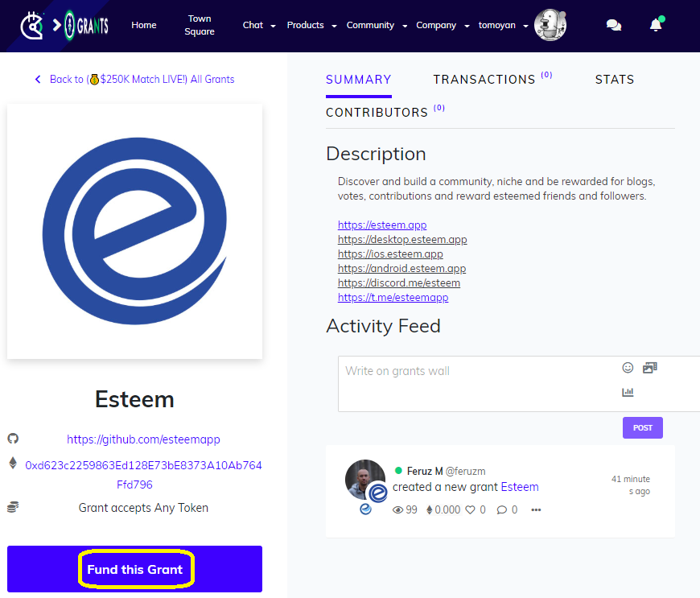Viewport: 700px width, 598px height.
Task: Click the @feruzm handle
Action: [x=465, y=471]
